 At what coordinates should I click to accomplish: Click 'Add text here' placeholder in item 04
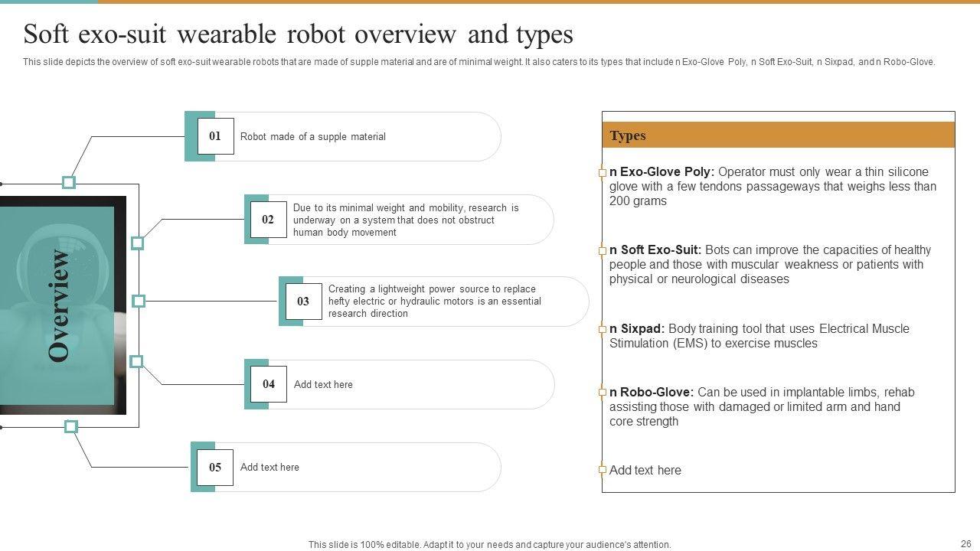coord(323,385)
